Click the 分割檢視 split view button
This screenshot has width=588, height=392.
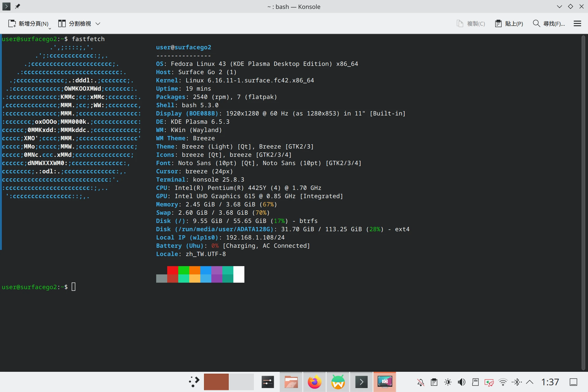tap(75, 24)
